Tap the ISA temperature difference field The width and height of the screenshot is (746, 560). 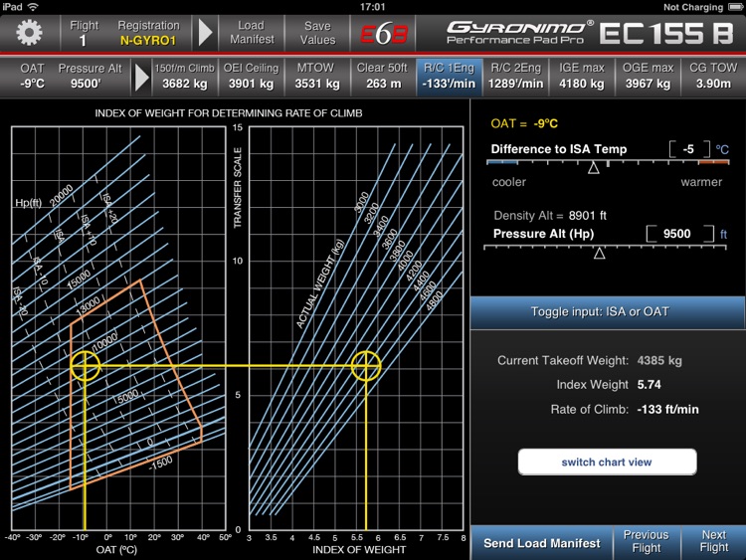pyautogui.click(x=689, y=149)
